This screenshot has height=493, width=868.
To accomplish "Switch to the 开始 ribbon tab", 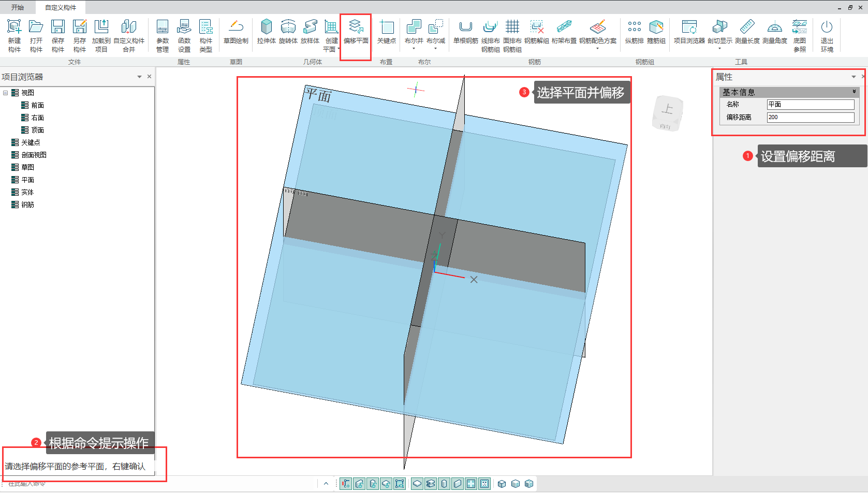I will pos(18,7).
